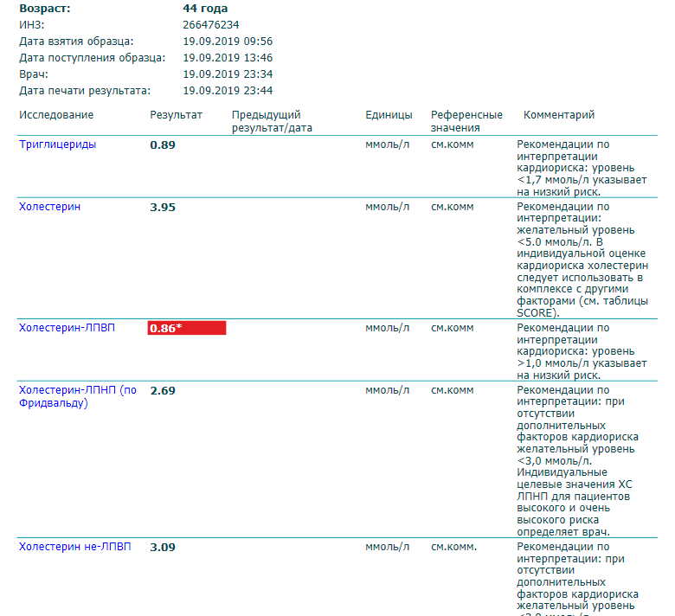Click the non-HDL result value 3.09
Viewport: 675px width, 616px height.
point(163,547)
